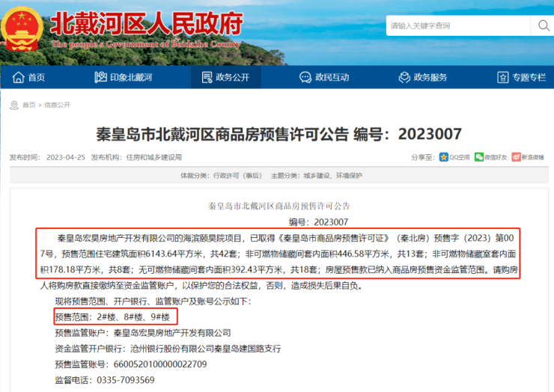
Task: Go to 首页 in the breadcrumb
Action: [x=29, y=105]
